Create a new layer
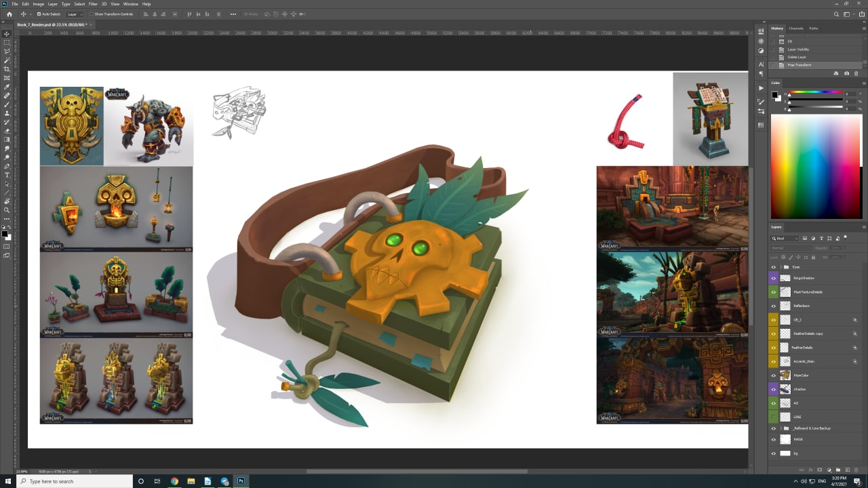Viewport: 868px width, 488px height. [x=847, y=470]
